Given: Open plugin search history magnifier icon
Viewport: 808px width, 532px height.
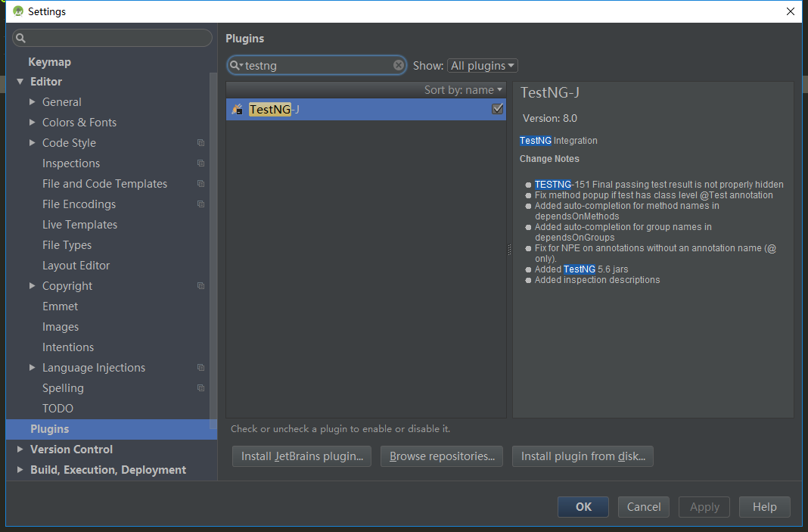Looking at the screenshot, I should click(x=236, y=66).
